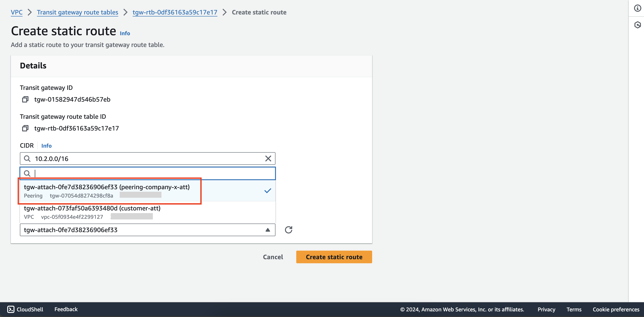Copy the Transit gateway route table ID
This screenshot has width=644, height=317.
(x=25, y=128)
